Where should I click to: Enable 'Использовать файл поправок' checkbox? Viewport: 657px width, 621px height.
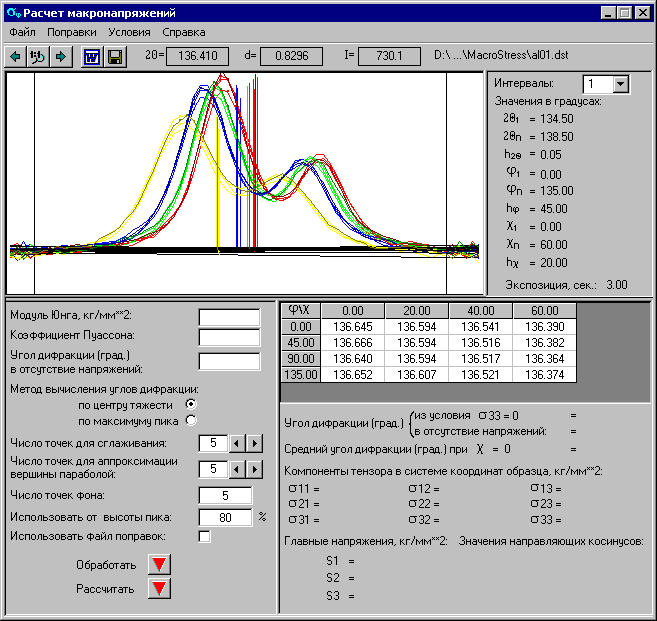[x=205, y=537]
